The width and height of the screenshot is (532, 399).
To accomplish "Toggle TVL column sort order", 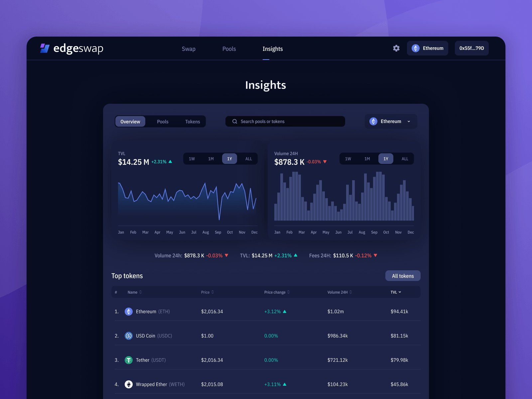I will (396, 292).
